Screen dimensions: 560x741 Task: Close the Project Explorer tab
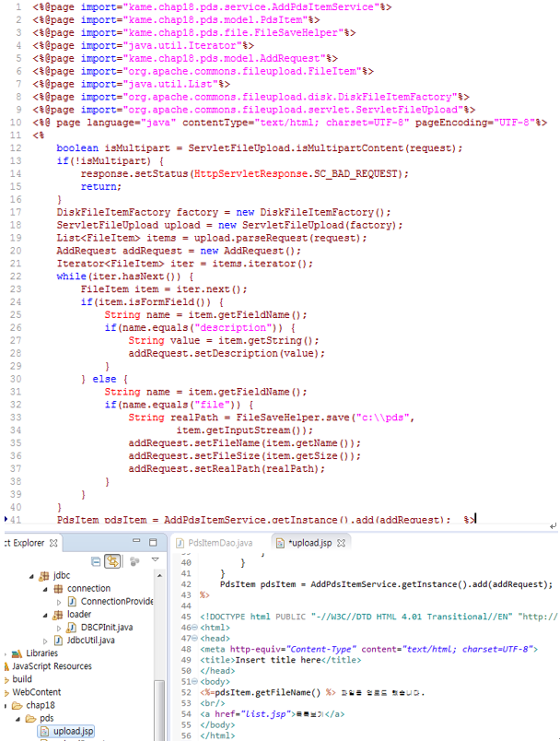[53, 543]
